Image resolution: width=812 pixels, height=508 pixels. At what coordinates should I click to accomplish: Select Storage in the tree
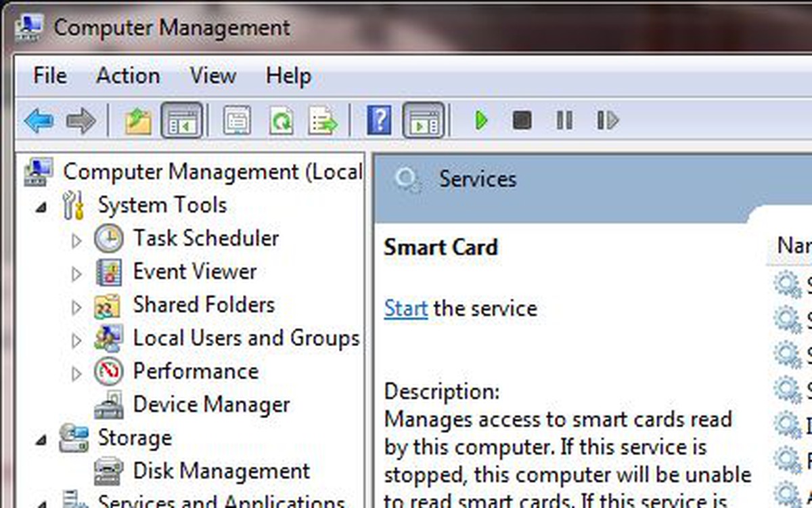[135, 438]
